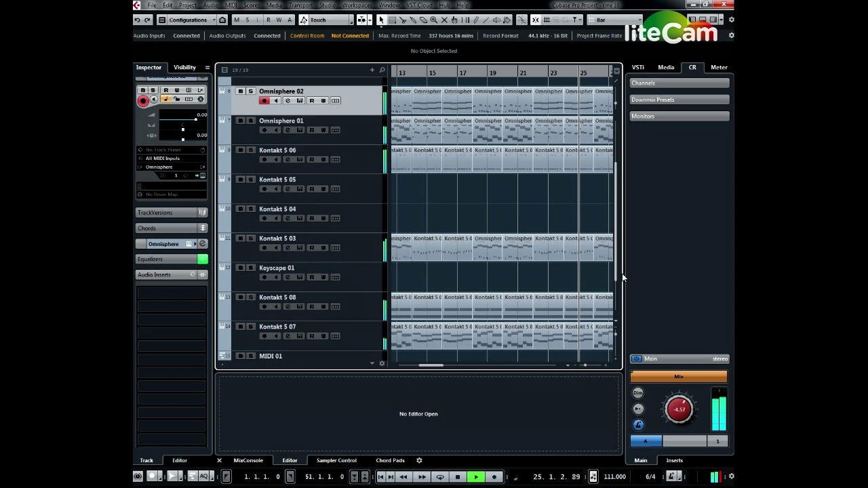The height and width of the screenshot is (488, 868).
Task: Open the Sampler Control tab
Action: [x=336, y=460]
